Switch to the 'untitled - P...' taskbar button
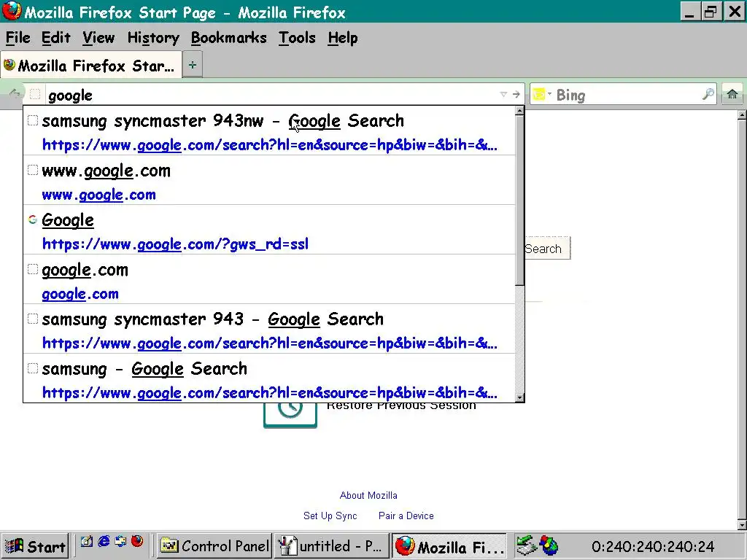The height and width of the screenshot is (560, 747). click(x=332, y=545)
